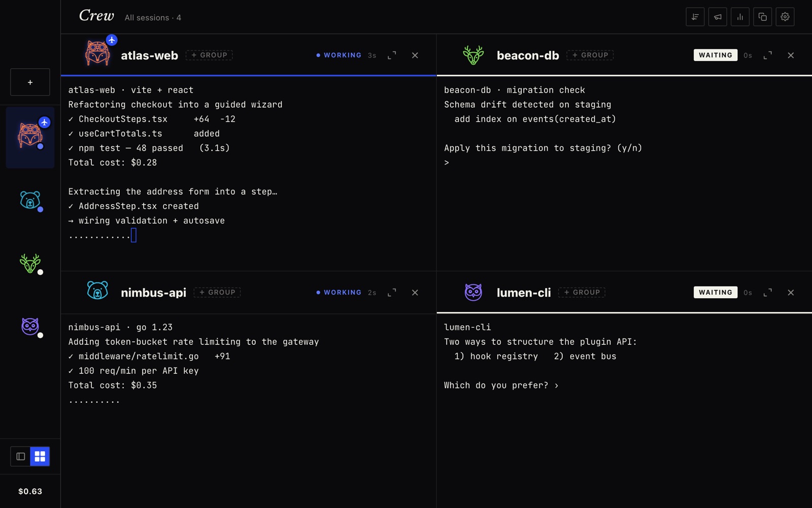This screenshot has height=508, width=812.
Task: Click the megaphone broadcast icon
Action: pyautogui.click(x=718, y=17)
